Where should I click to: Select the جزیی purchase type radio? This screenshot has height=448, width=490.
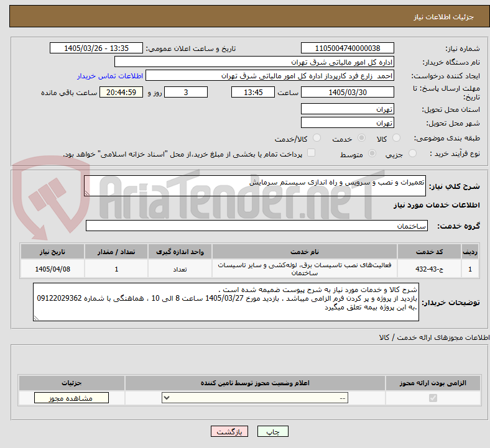[x=412, y=153]
